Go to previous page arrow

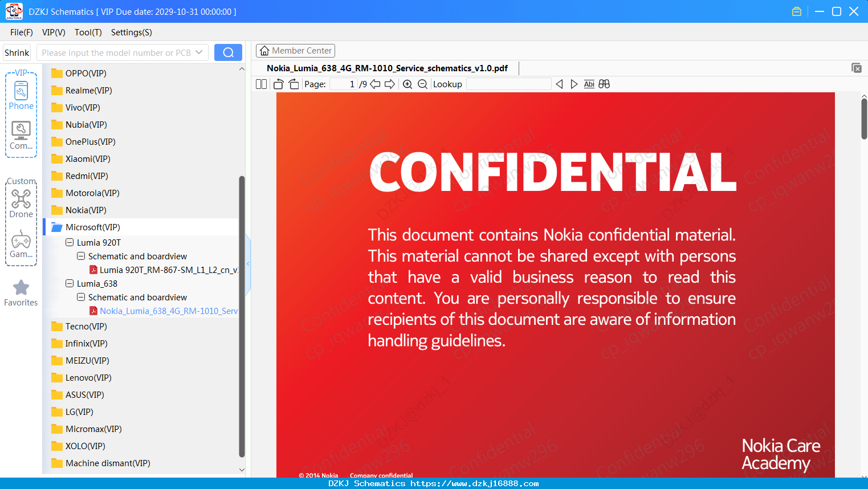[375, 84]
